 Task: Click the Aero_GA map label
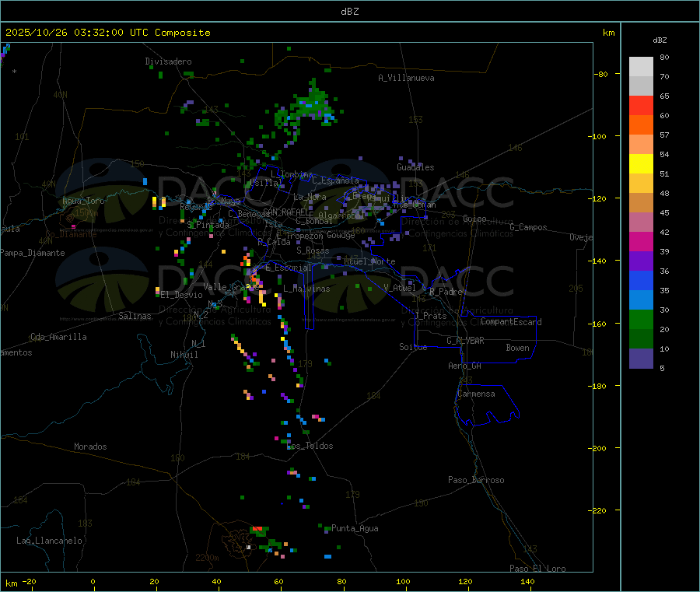(x=465, y=366)
